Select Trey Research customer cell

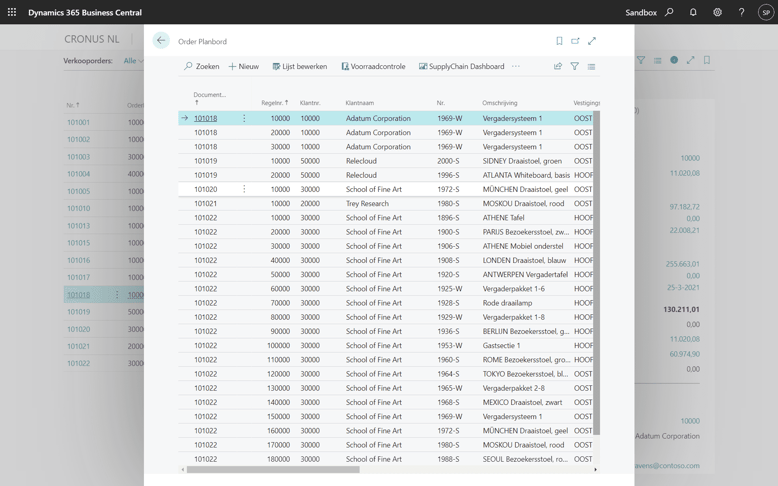(x=367, y=204)
